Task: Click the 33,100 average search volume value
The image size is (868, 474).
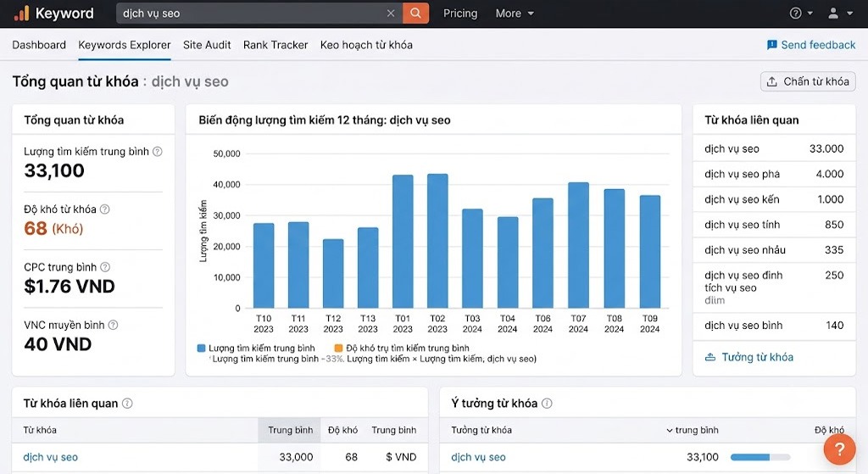Action: click(x=54, y=170)
